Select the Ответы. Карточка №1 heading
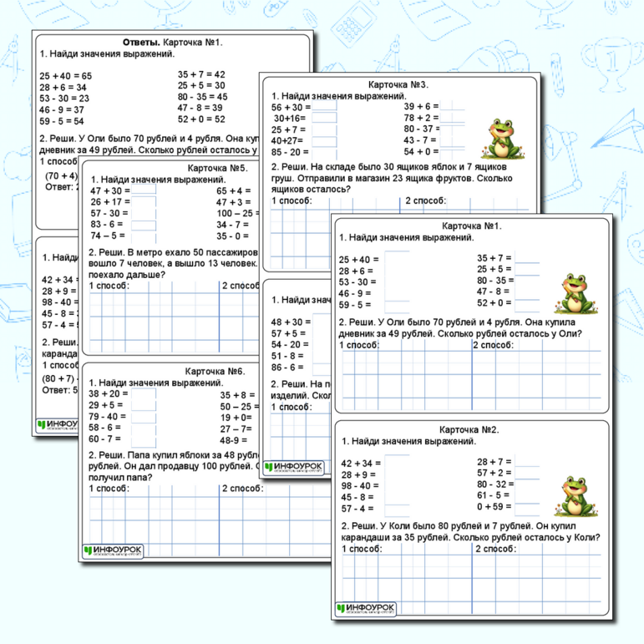644x644 pixels. click(172, 42)
